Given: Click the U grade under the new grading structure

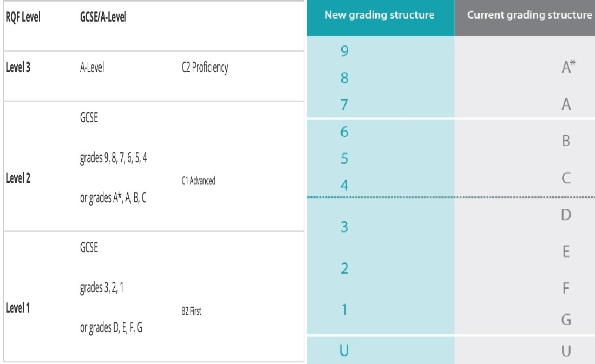Looking at the screenshot, I should [x=344, y=352].
